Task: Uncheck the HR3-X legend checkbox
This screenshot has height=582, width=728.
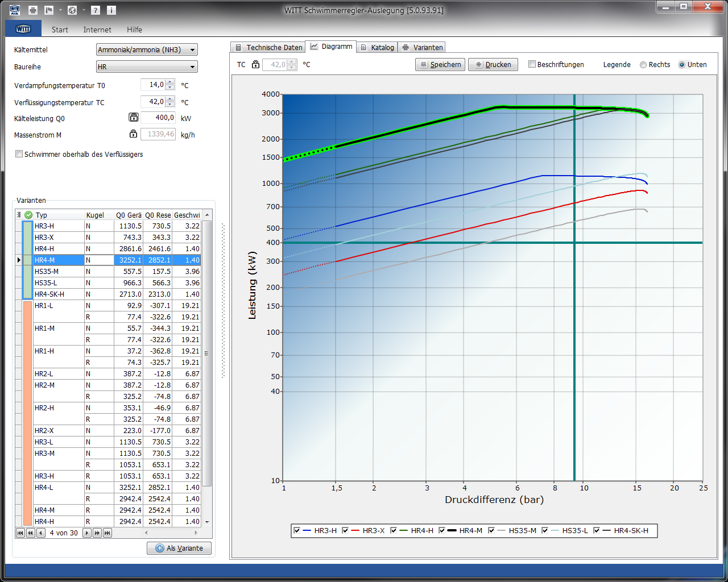Action: (345, 530)
